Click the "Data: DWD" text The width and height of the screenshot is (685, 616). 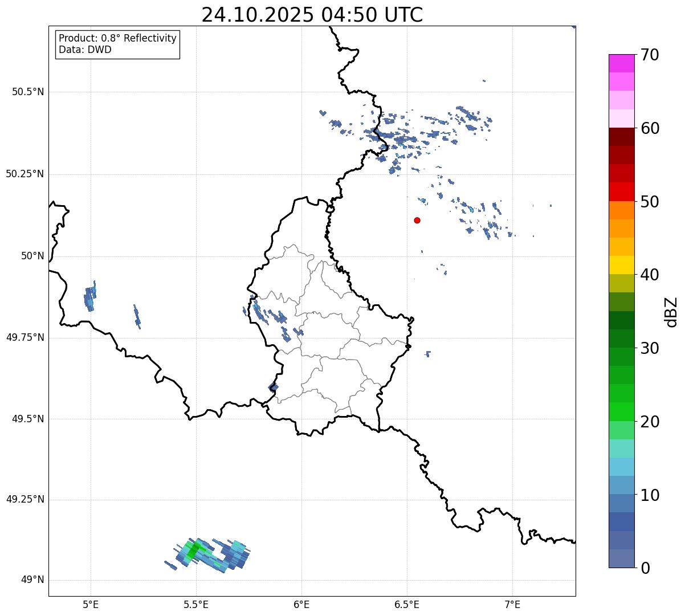click(85, 50)
